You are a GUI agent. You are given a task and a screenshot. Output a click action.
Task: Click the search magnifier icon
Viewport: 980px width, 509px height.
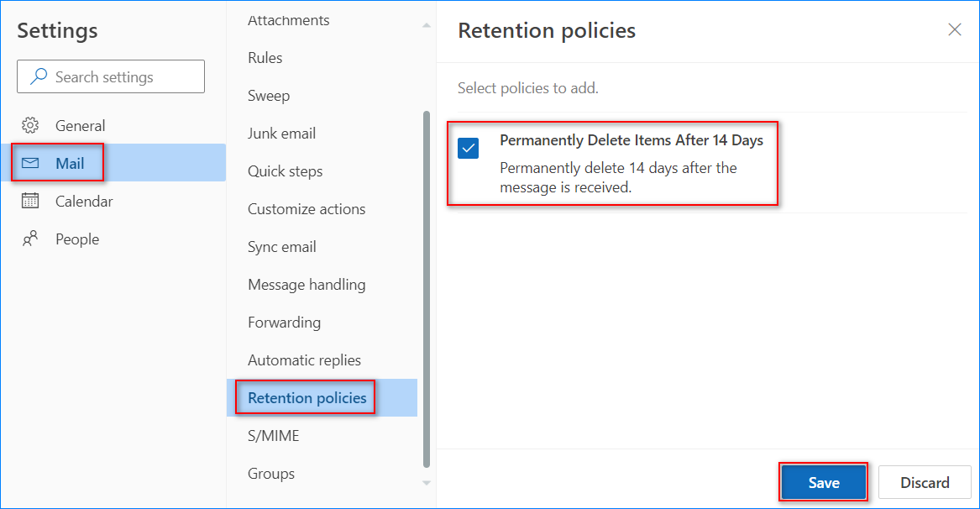39,76
